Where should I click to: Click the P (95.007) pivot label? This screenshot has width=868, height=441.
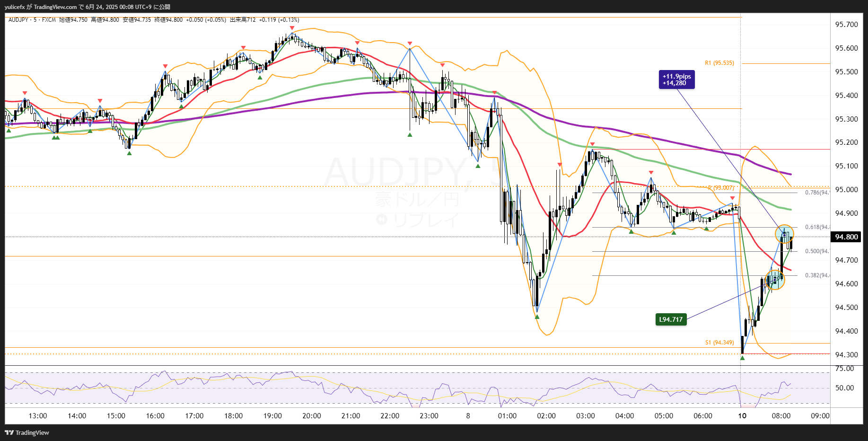click(721, 188)
